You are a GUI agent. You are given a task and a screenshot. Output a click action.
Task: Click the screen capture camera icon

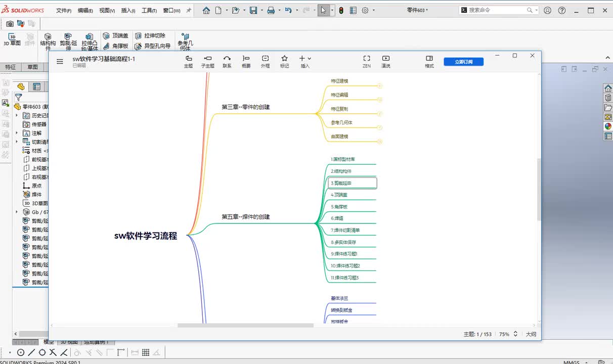(x=10, y=23)
